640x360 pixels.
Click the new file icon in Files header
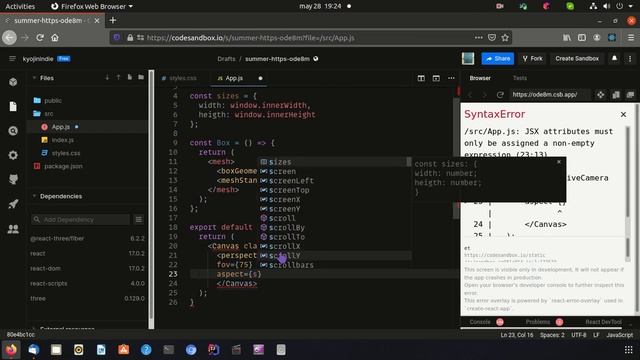[x=129, y=78]
